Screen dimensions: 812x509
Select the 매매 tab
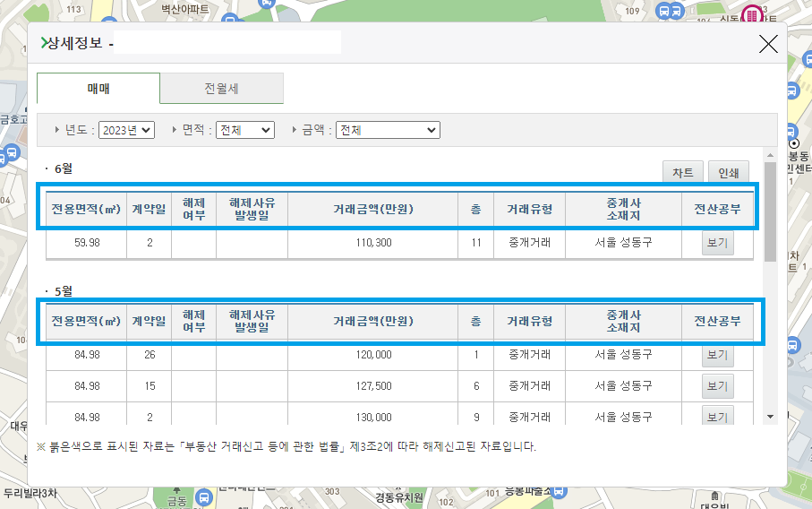tap(98, 89)
